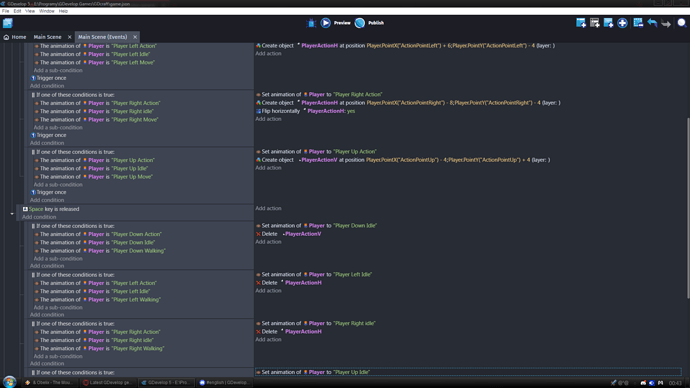Open the #english GDevelop taskbar window
This screenshot has height=388, width=690.
224,383
